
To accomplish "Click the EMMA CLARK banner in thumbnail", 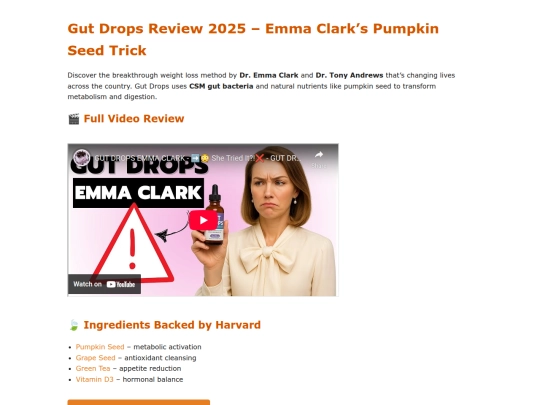I will [x=138, y=193].
